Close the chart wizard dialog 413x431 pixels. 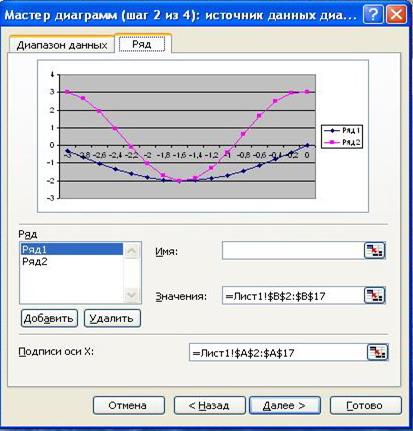pos(396,15)
